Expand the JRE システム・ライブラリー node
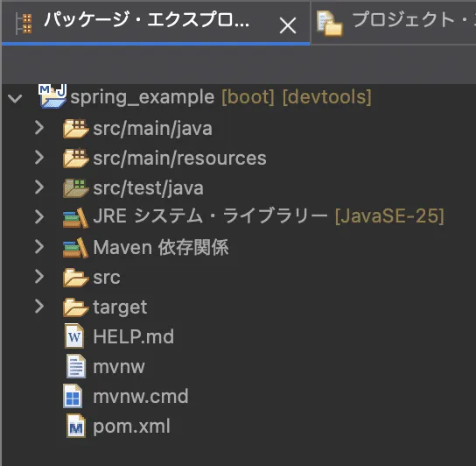This screenshot has height=466, width=476. [39, 216]
